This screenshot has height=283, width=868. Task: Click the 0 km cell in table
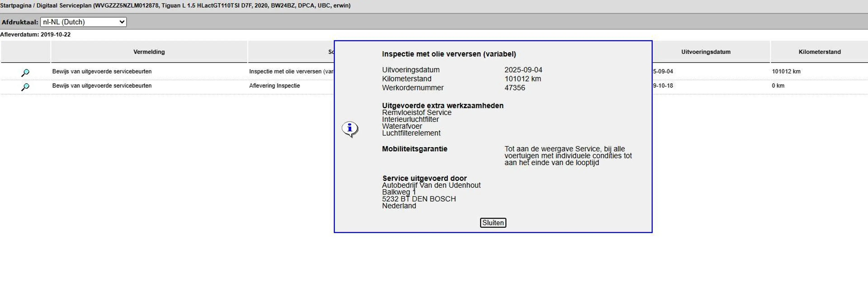pyautogui.click(x=778, y=86)
